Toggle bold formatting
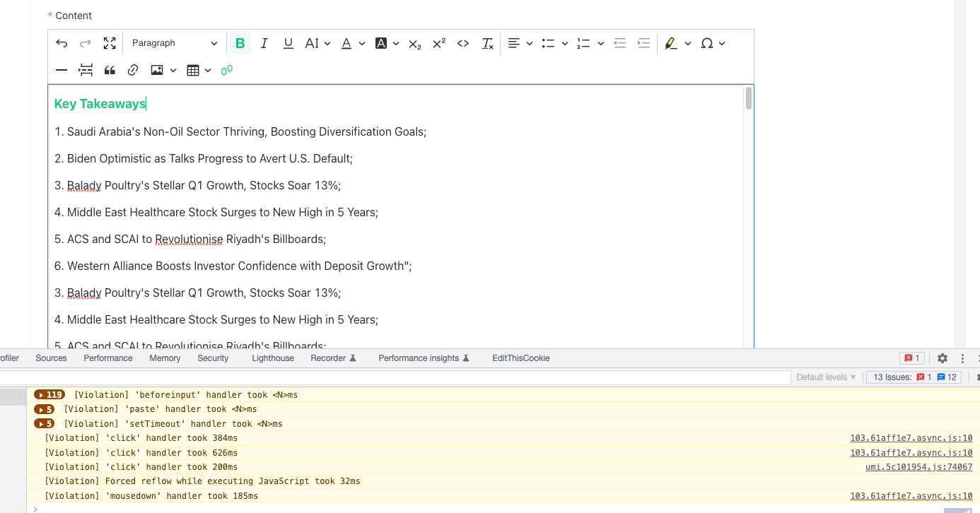 [240, 43]
